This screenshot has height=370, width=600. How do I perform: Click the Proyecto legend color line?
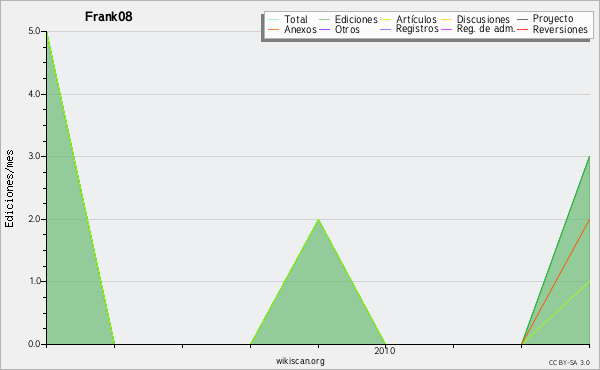pos(522,19)
